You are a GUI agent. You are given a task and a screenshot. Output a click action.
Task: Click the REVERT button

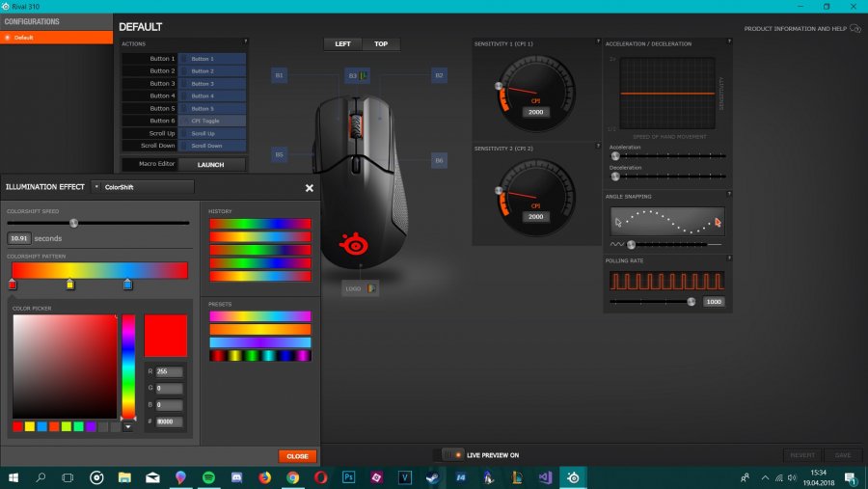coord(802,455)
